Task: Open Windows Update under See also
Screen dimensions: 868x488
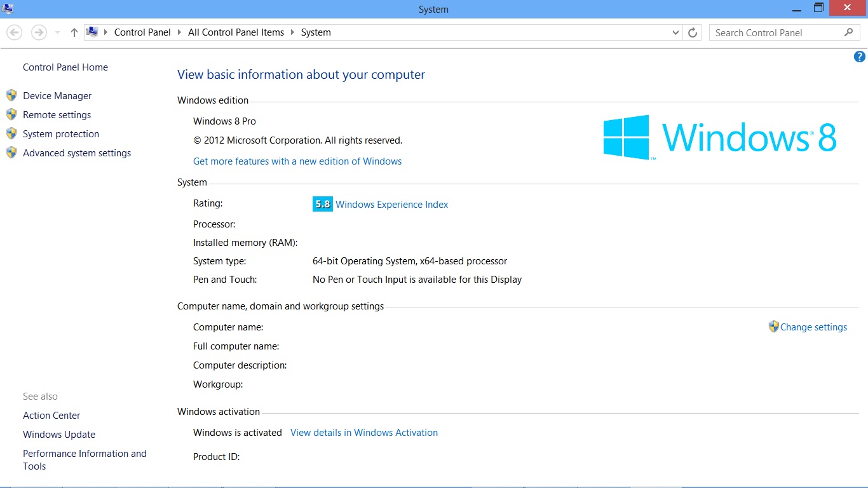Action: click(x=58, y=434)
